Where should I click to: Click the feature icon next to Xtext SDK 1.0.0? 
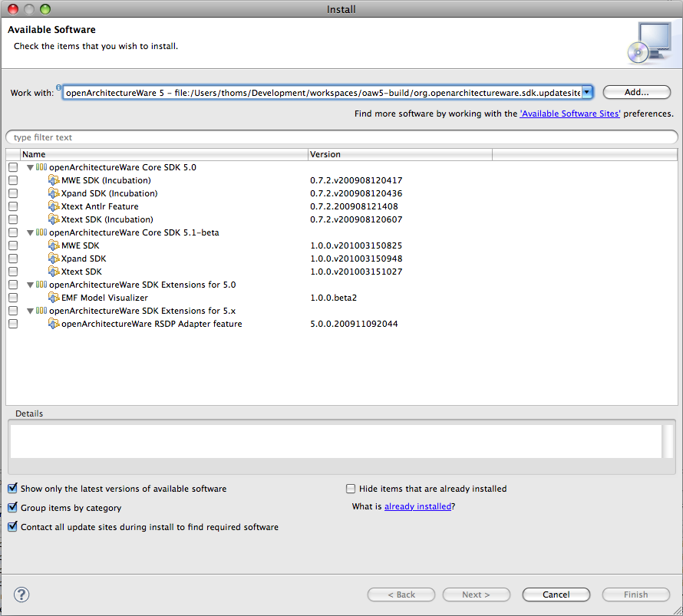[x=54, y=272]
